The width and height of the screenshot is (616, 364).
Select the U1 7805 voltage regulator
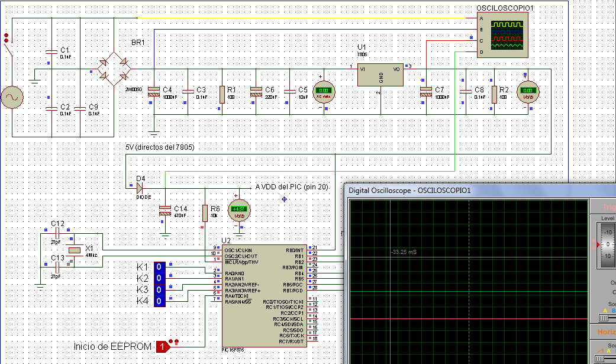pyautogui.click(x=380, y=75)
